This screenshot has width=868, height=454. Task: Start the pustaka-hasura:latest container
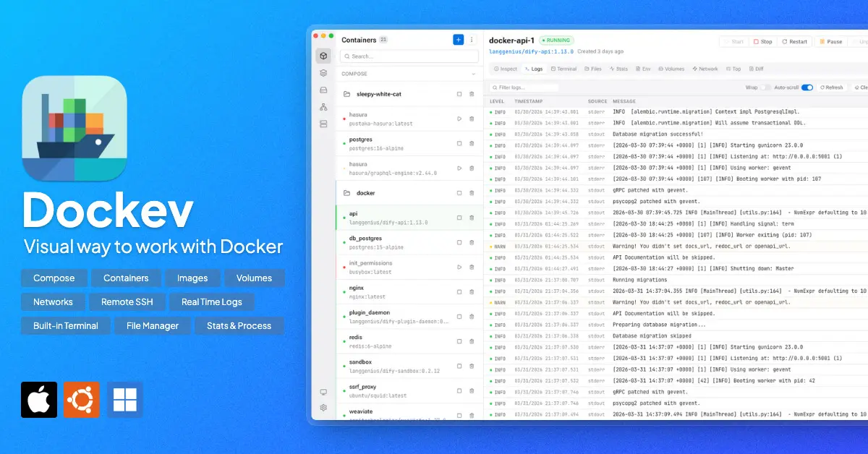pyautogui.click(x=459, y=119)
